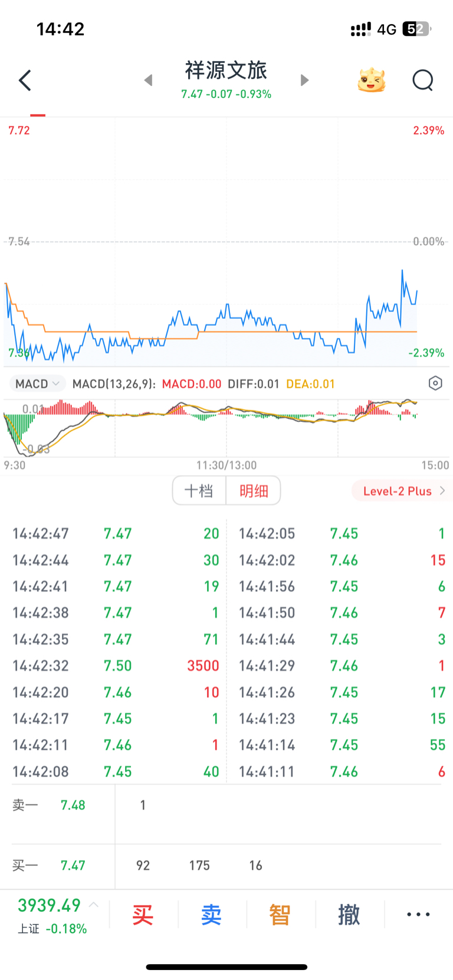Screen dimensions: 453x980
Task: Tap the 11:30/13:00 time axis label
Action: (x=226, y=466)
